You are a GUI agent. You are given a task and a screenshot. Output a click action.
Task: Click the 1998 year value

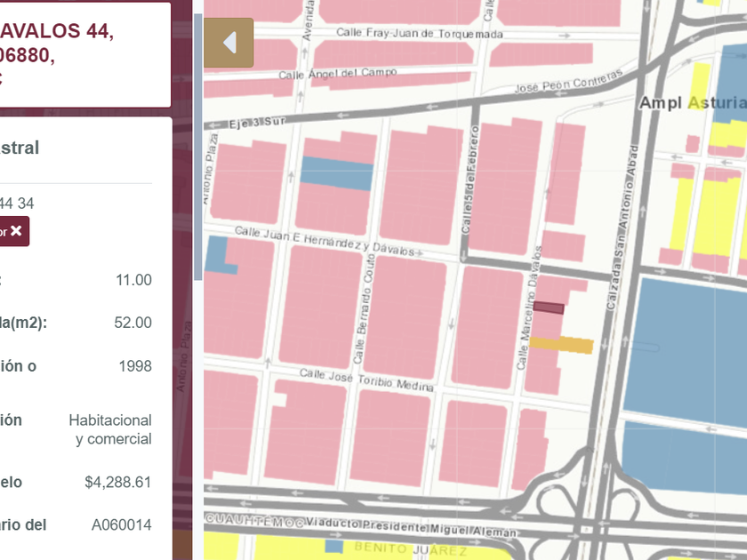coord(135,366)
